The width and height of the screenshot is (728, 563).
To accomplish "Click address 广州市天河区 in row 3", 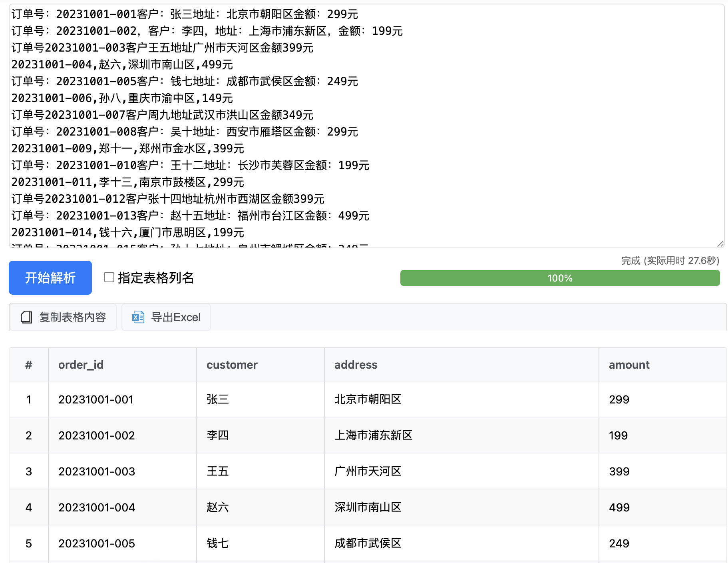I will pos(368,471).
